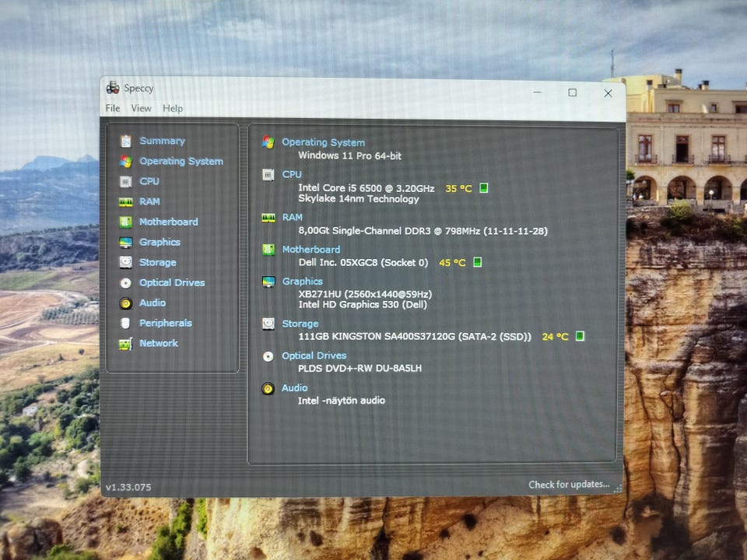The image size is (747, 560).
Task: Open the File menu
Action: pos(113,108)
